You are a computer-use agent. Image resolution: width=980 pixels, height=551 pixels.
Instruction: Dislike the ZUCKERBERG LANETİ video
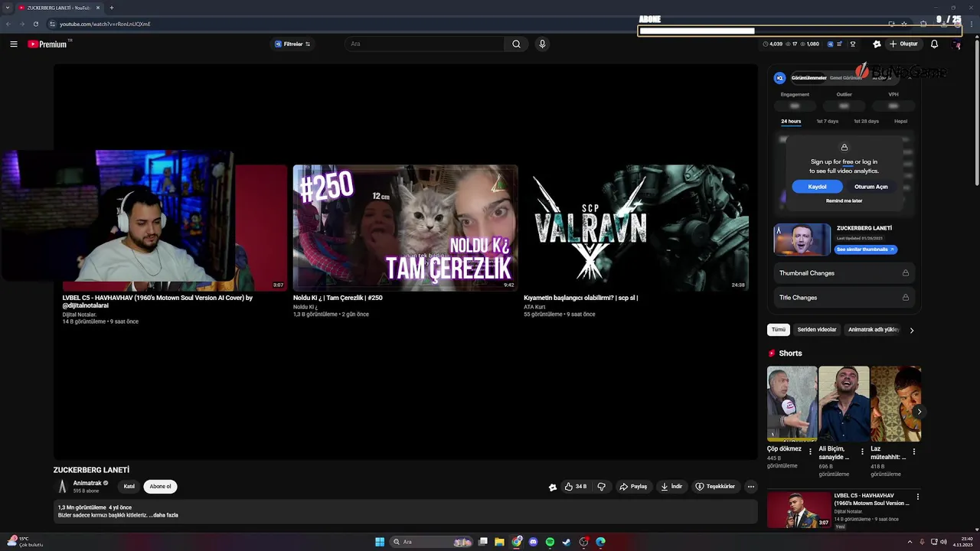point(601,487)
